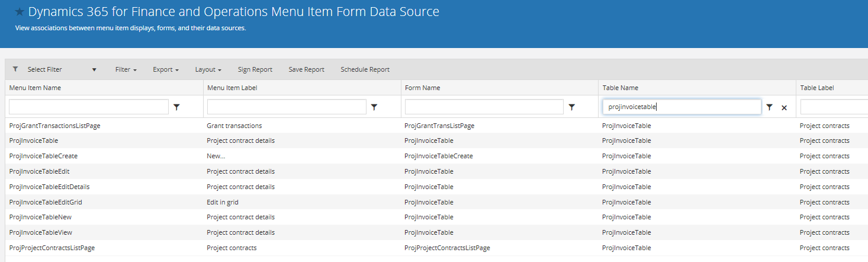Image resolution: width=868 pixels, height=262 pixels.
Task: Click the funnel icon next to Select Filter
Action: (x=15, y=69)
